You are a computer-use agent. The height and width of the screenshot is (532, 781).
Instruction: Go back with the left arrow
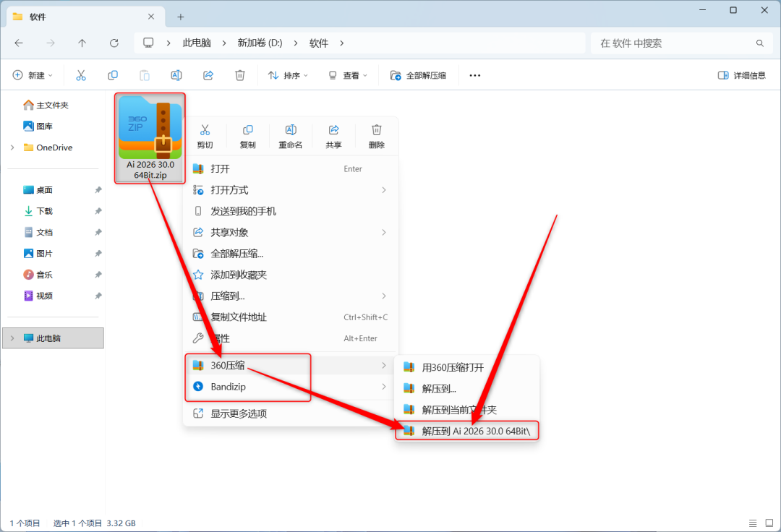(19, 43)
